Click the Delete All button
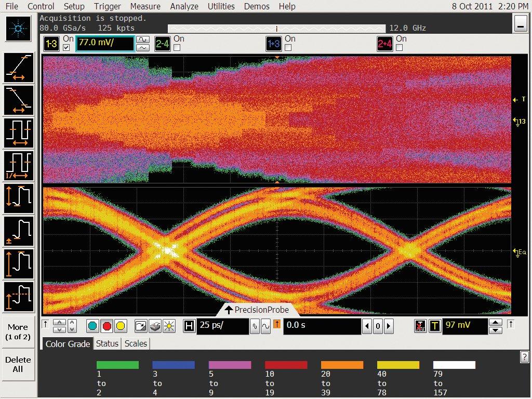 18,364
